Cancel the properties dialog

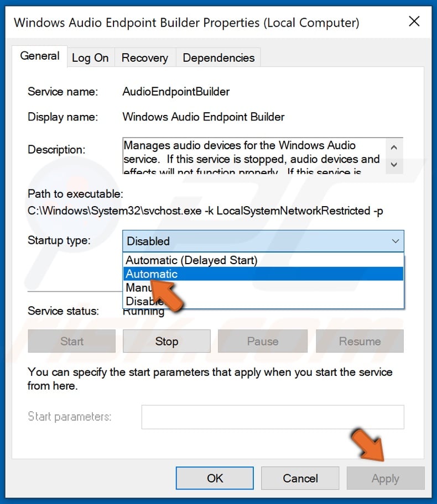(300, 478)
